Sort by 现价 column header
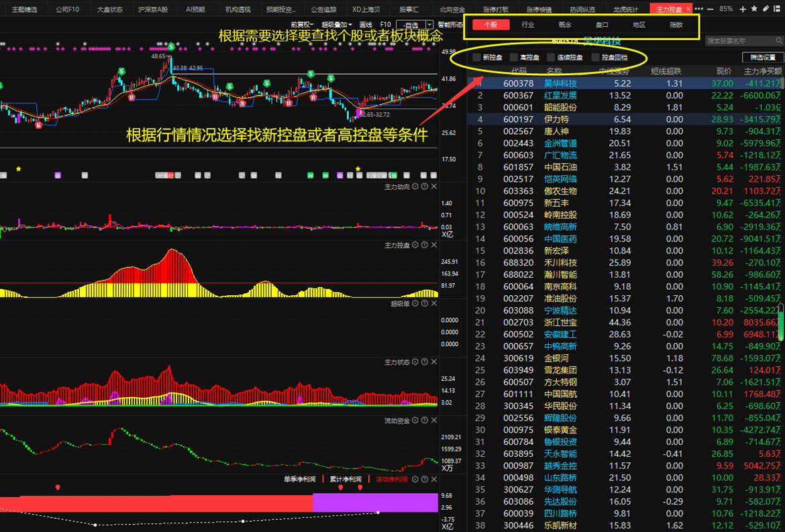785x532 pixels. 724,71
